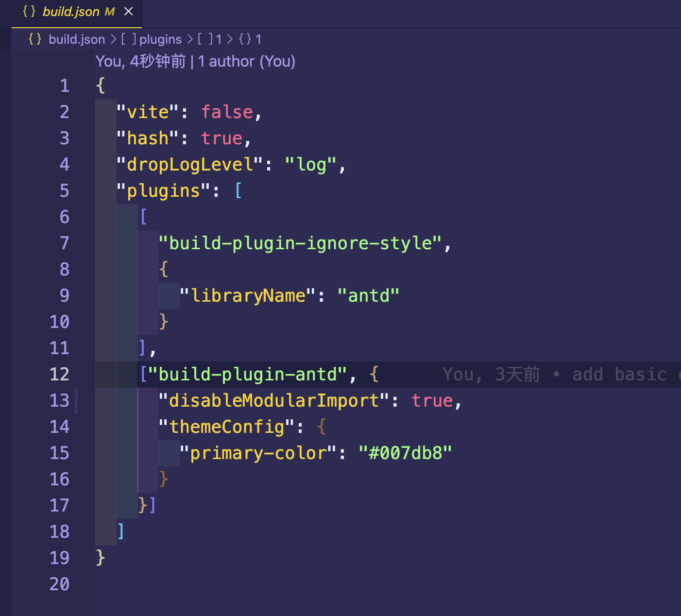The height and width of the screenshot is (616, 681).
Task: Click the JSON file icon in the breadcrumb bar
Action: [x=34, y=39]
